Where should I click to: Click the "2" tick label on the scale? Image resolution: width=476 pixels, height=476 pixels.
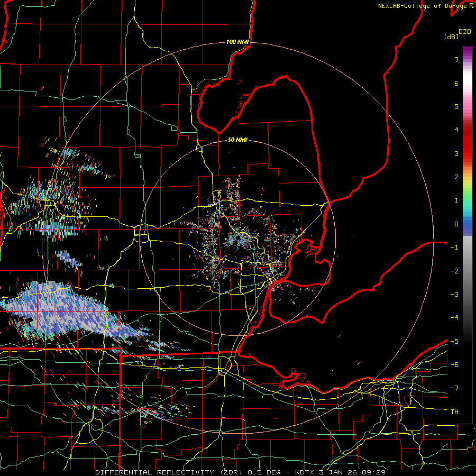click(456, 177)
